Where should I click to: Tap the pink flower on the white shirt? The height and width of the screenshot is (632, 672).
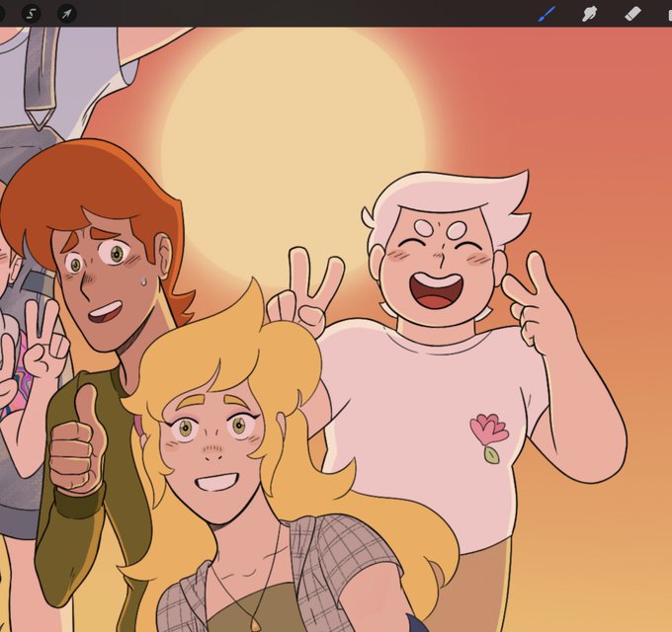coord(489,437)
